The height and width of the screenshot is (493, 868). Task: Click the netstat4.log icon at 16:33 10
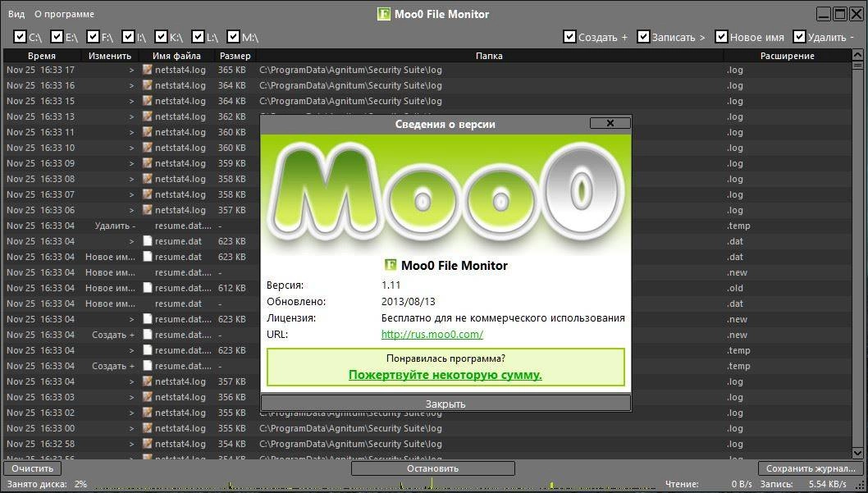coord(147,148)
